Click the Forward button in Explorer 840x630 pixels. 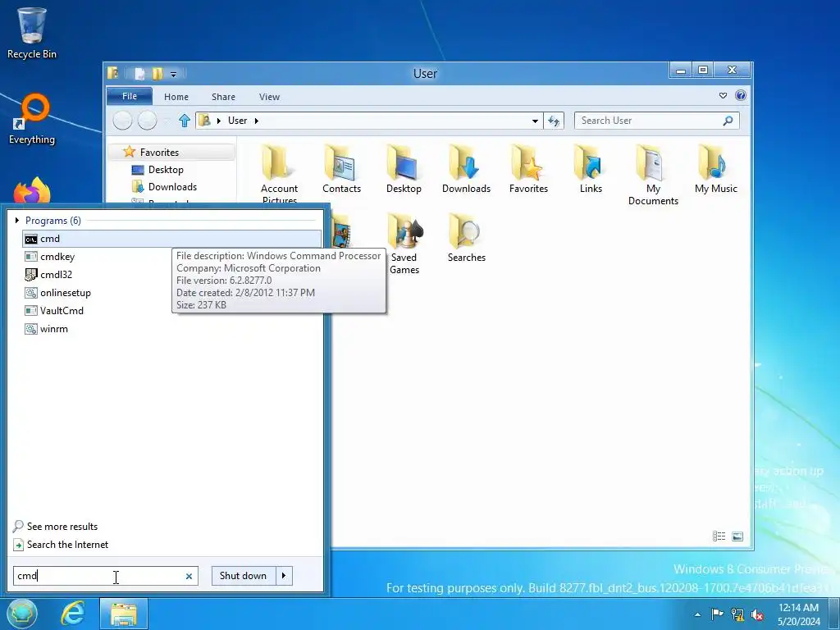click(x=148, y=121)
